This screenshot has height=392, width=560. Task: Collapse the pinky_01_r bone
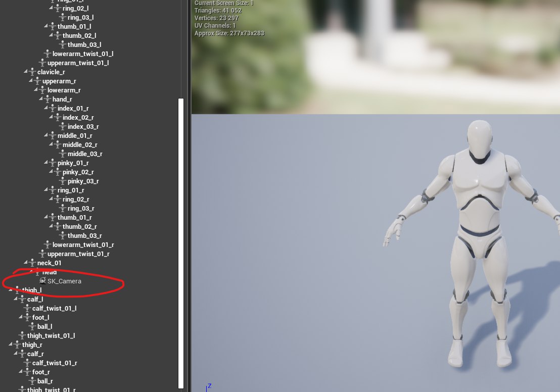point(45,163)
